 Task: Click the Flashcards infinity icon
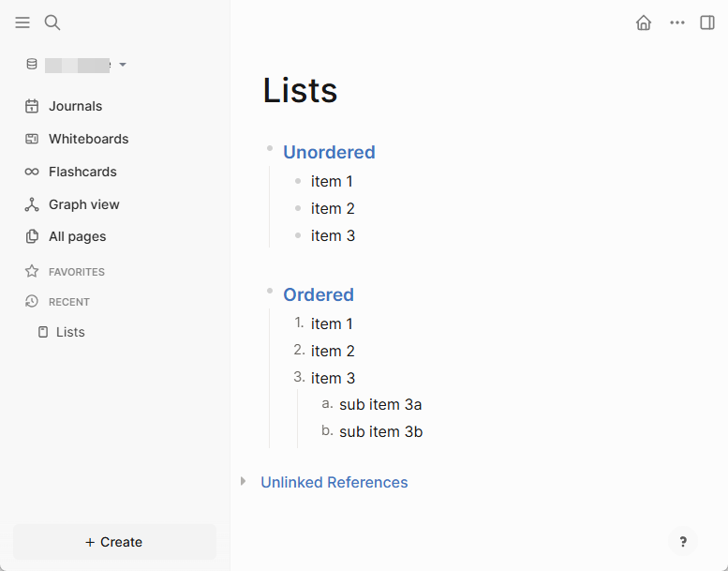point(32,172)
